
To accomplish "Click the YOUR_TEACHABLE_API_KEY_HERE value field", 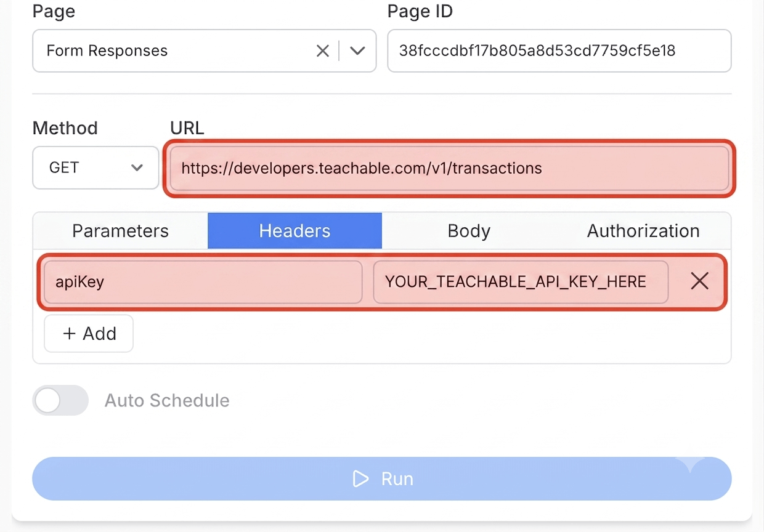I will (x=521, y=282).
